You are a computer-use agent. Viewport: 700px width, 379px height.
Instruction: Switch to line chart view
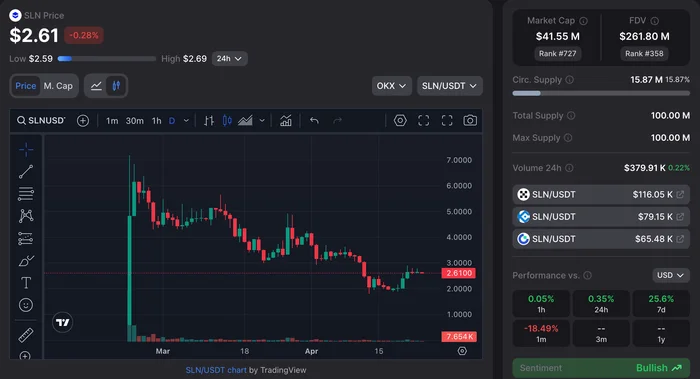96,86
